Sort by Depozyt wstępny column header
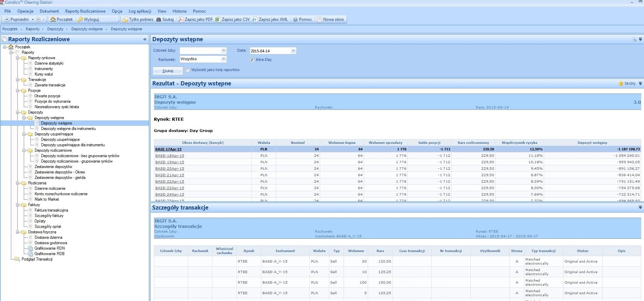 tap(592, 143)
